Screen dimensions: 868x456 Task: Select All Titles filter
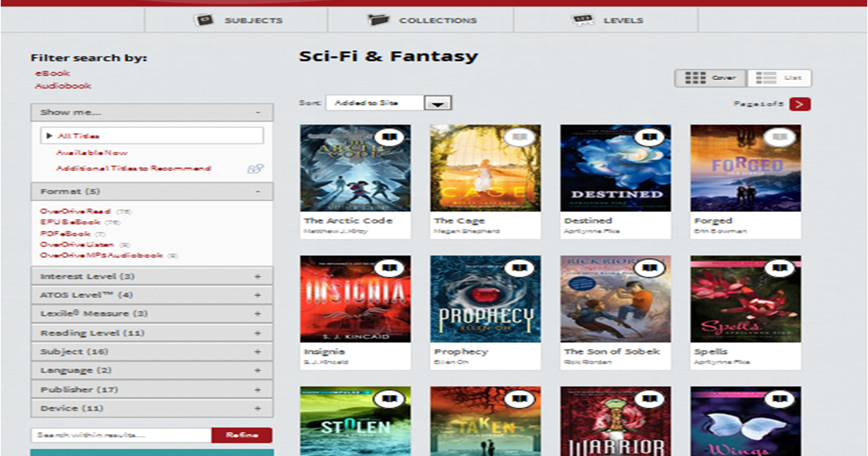152,136
